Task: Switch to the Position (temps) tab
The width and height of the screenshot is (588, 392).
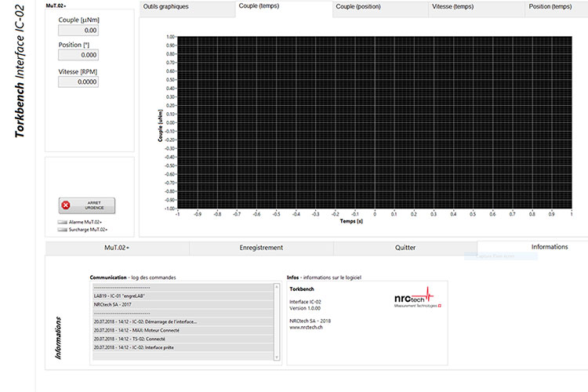Action: coord(557,9)
